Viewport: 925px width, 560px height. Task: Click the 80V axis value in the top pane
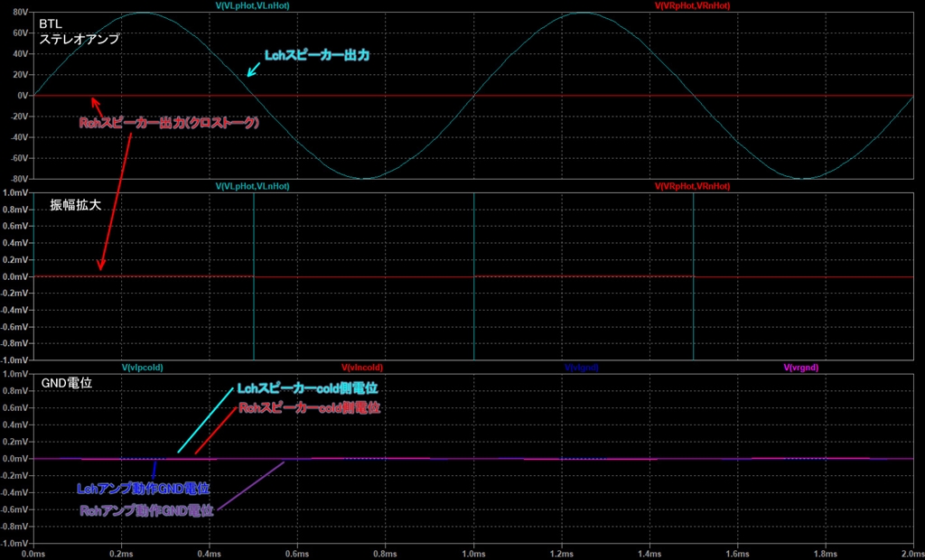click(x=21, y=11)
